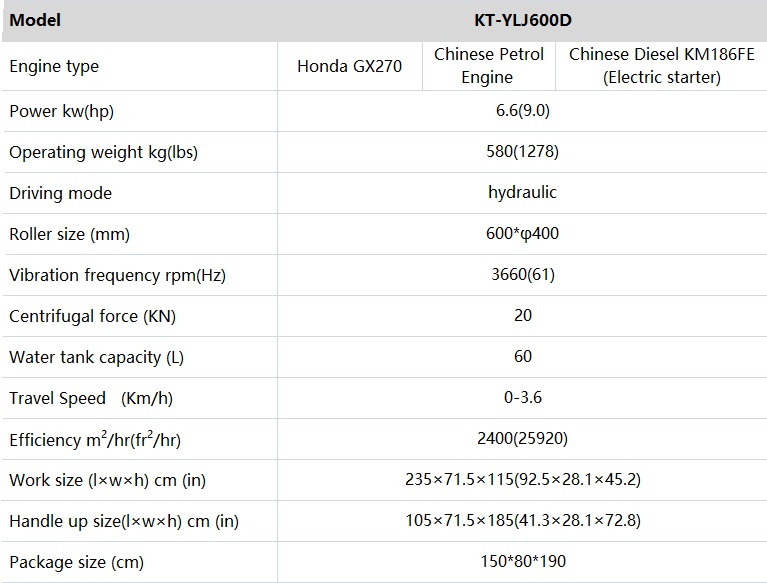Click the Chinese Diesel KM186FE cell
This screenshot has height=583, width=767.
661,66
